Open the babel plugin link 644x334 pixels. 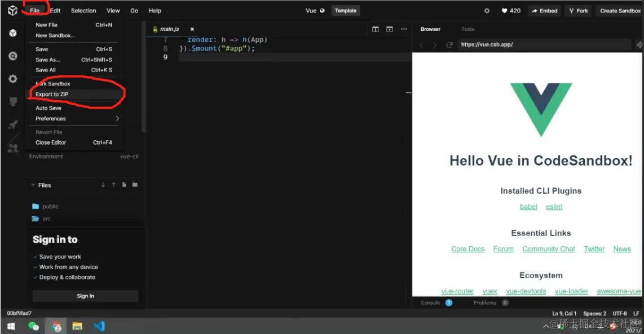coord(528,207)
